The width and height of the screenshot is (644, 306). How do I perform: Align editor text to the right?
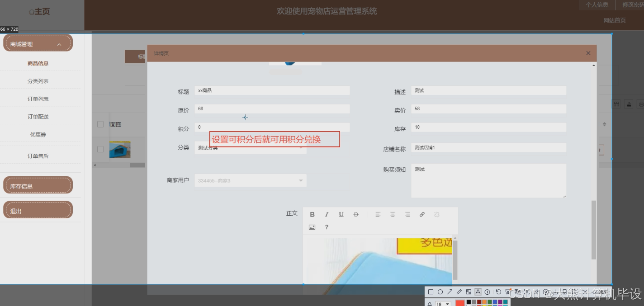pyautogui.click(x=407, y=215)
